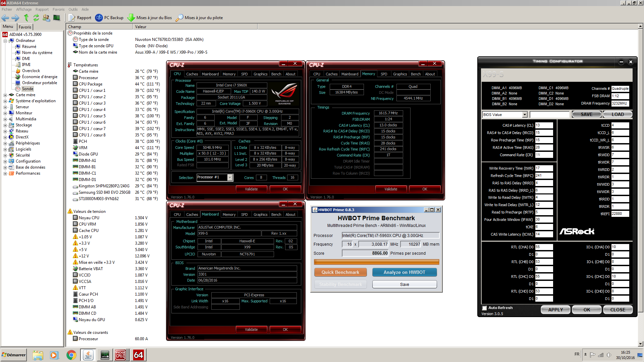Open the green monitor app in taskbar
The height and width of the screenshot is (362, 644).
105,355
